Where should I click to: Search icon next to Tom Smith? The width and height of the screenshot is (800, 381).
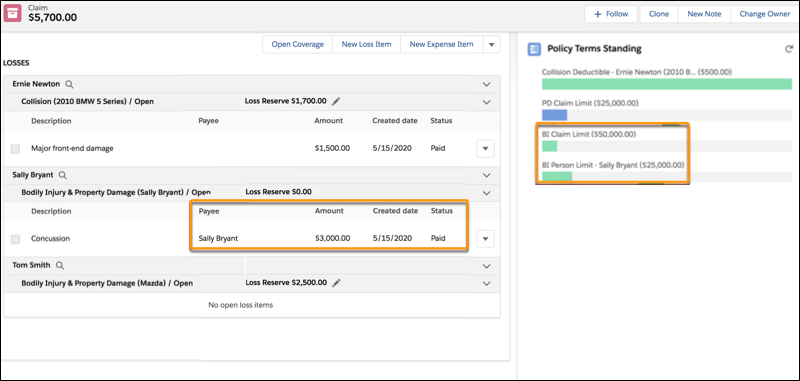60,266
